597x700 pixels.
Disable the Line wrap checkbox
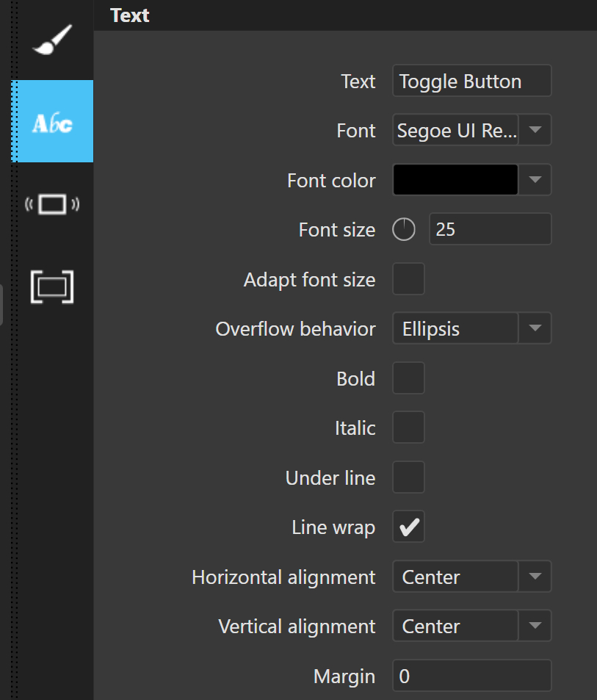point(408,527)
